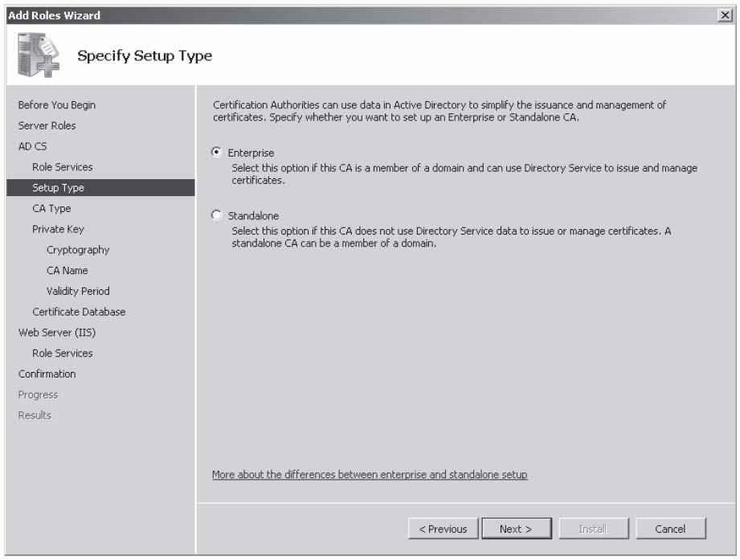
Task: Click the Previous button
Action: [444, 529]
